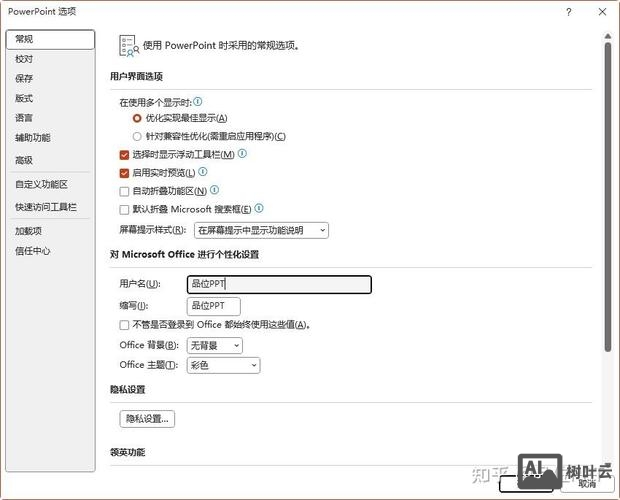Viewport: 620px width, 500px height.
Task: Click info icon beside 自动折叠功能区
Action: pyautogui.click(x=214, y=190)
